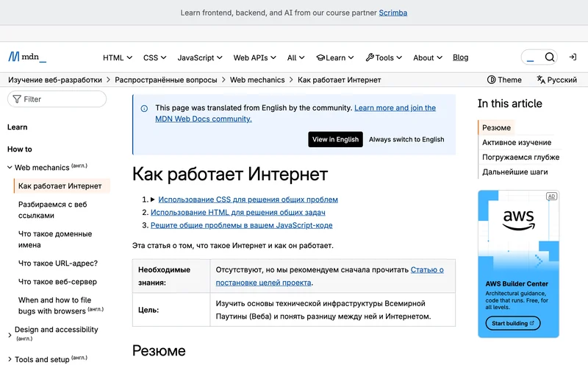
Task: Click the AWS logo in the advertisement
Action: tap(519, 219)
